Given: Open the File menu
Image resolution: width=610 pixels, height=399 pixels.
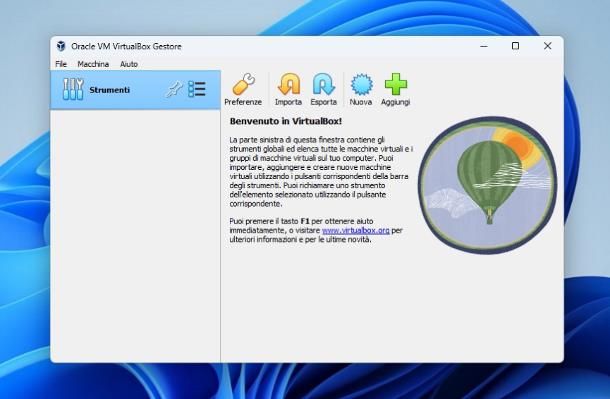Looking at the screenshot, I should click(x=61, y=64).
